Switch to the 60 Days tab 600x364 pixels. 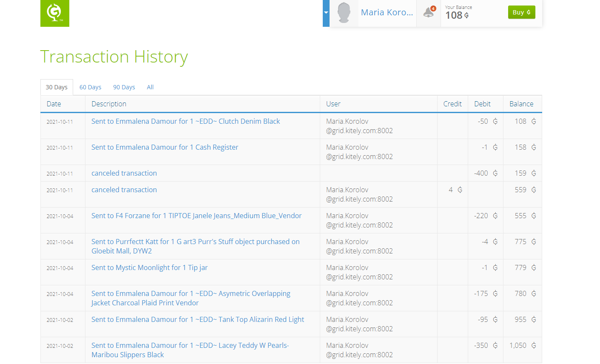90,87
